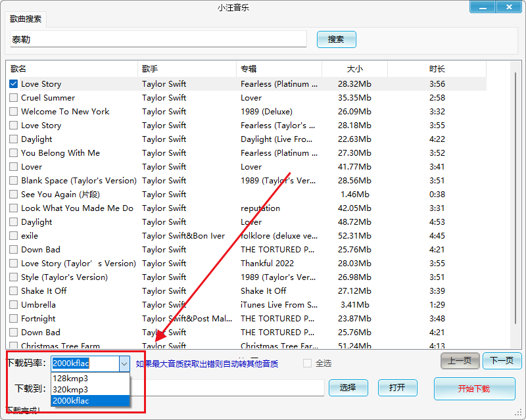This screenshot has width=526, height=420.
Task: Sort by the 歌手 column header
Action: tap(187, 69)
